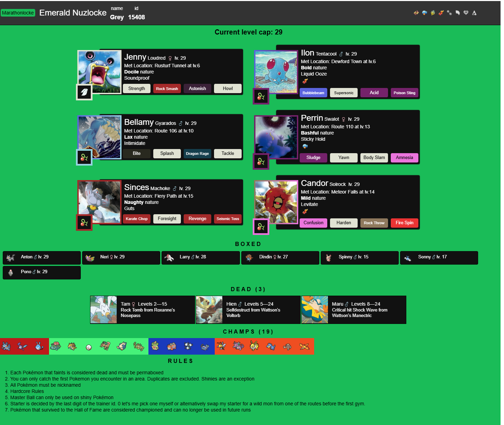The image size is (504, 425).
Task: Click the Snorlax sprite in Champs
Action: pos(122,346)
